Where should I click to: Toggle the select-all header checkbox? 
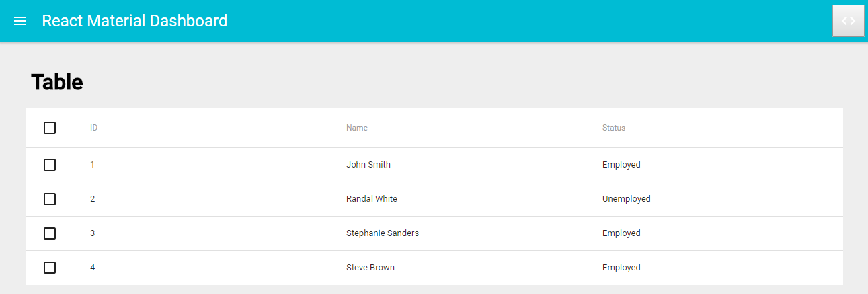[50, 128]
